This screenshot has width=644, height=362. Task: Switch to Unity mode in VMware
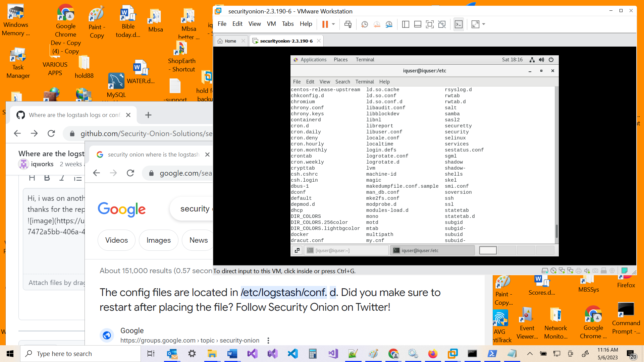tap(442, 24)
